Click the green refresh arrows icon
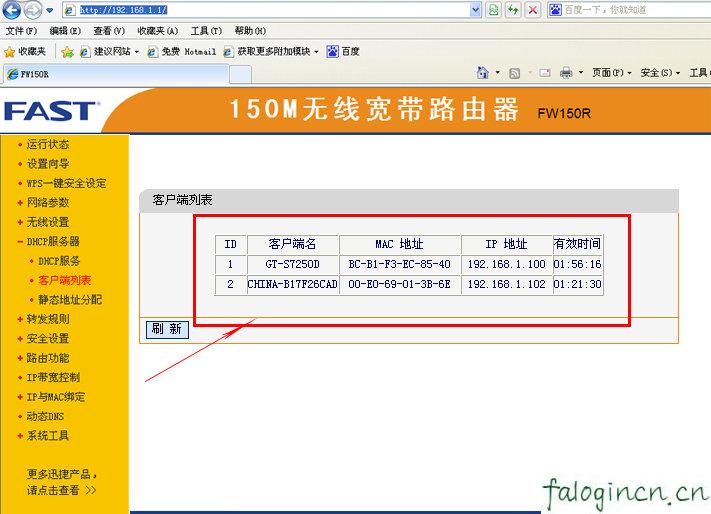Viewport: 711px width, 514px height. coord(513,10)
